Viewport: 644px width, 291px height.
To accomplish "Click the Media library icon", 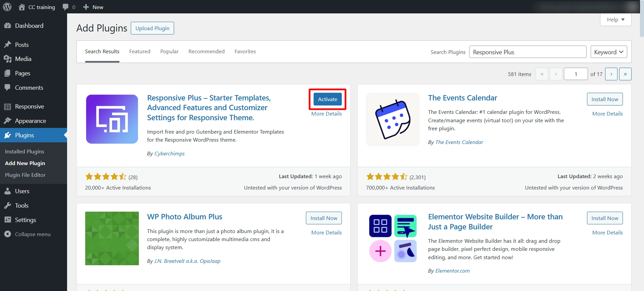I will [x=7, y=59].
